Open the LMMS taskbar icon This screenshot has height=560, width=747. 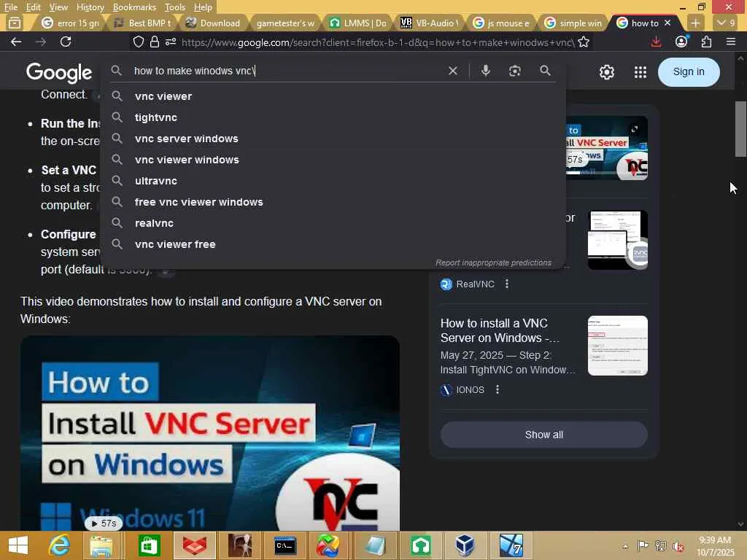click(421, 545)
